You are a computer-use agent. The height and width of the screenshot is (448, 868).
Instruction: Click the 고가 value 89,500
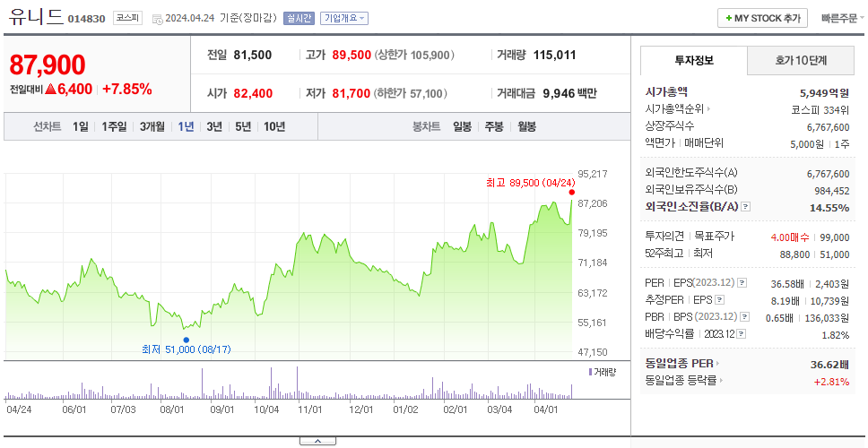[x=352, y=55]
